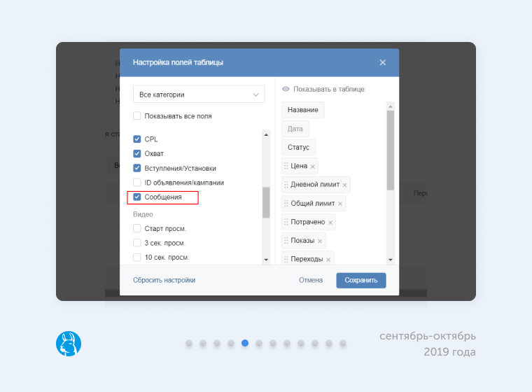The height and width of the screenshot is (392, 532).
Task: Click the blue llama logo icon
Action: pos(69,344)
